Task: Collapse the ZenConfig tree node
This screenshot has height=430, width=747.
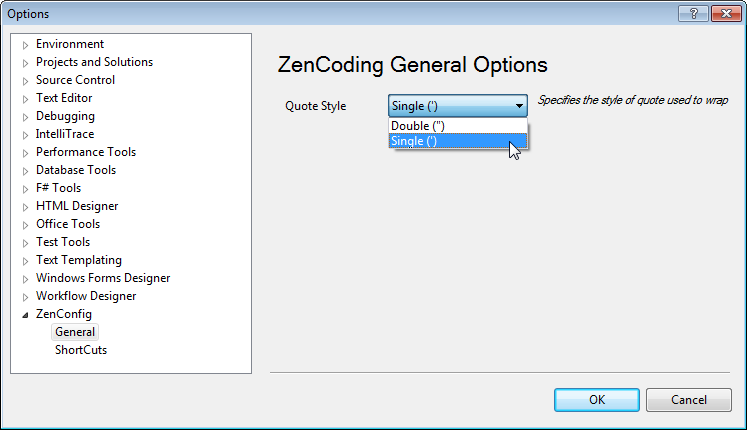Action: (26, 314)
